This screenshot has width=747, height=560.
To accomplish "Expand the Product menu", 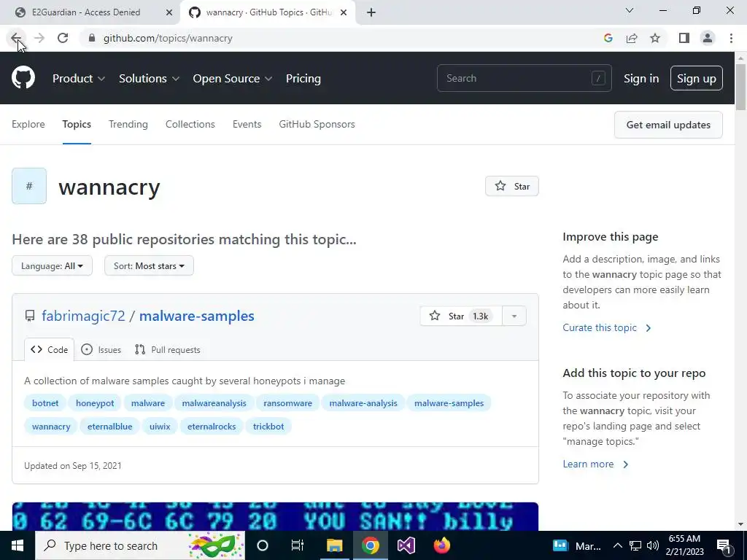I will coord(79,79).
